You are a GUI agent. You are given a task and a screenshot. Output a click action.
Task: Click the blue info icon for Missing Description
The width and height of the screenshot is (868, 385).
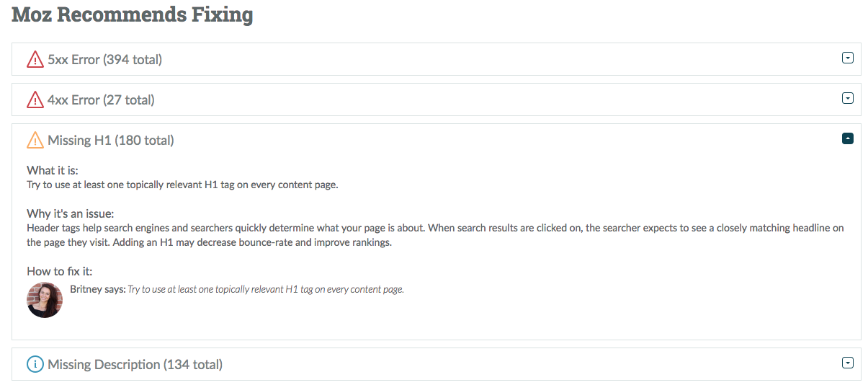[x=35, y=365]
